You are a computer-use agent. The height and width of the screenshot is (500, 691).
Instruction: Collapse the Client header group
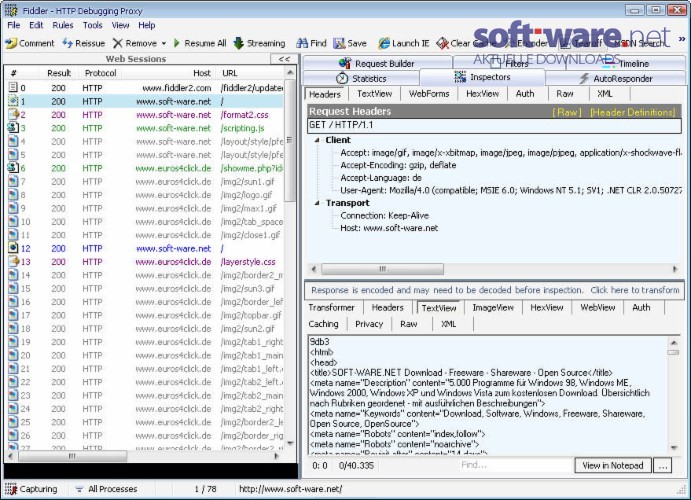click(317, 140)
